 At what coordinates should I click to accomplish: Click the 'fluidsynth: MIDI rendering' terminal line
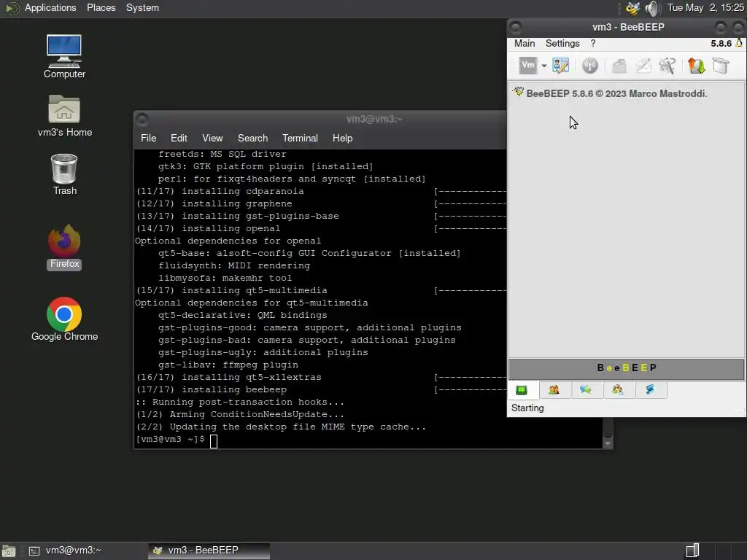[x=234, y=265]
